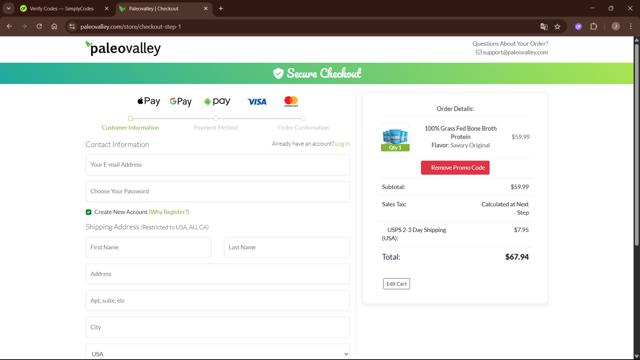Open the tab search dropdown arrow
Image resolution: width=640 pixels, height=360 pixels.
click(x=8, y=8)
